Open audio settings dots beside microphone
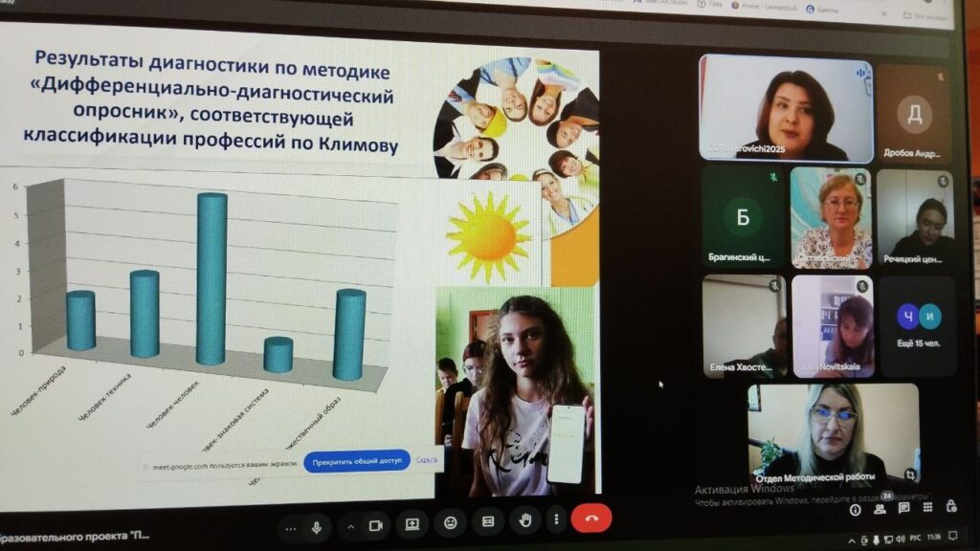The width and height of the screenshot is (980, 551). click(290, 526)
